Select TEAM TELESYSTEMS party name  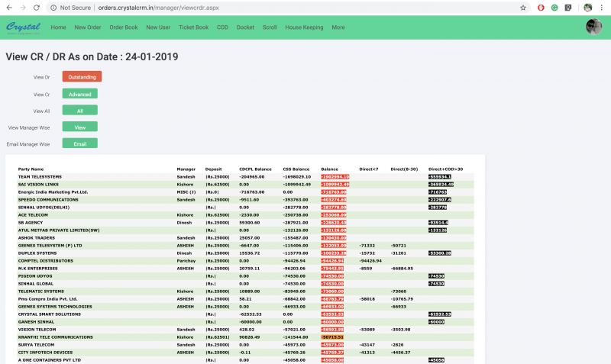40,177
